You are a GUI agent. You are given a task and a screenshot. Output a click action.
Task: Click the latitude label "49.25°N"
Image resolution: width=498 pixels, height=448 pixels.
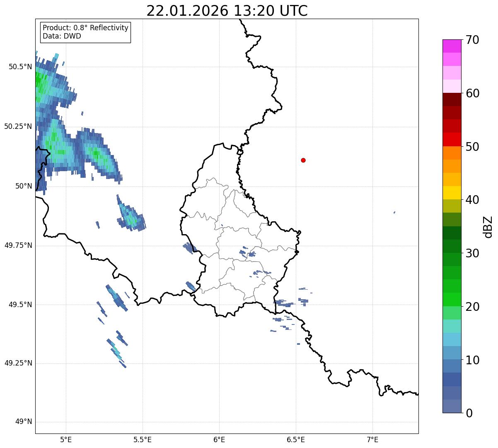[18, 363]
